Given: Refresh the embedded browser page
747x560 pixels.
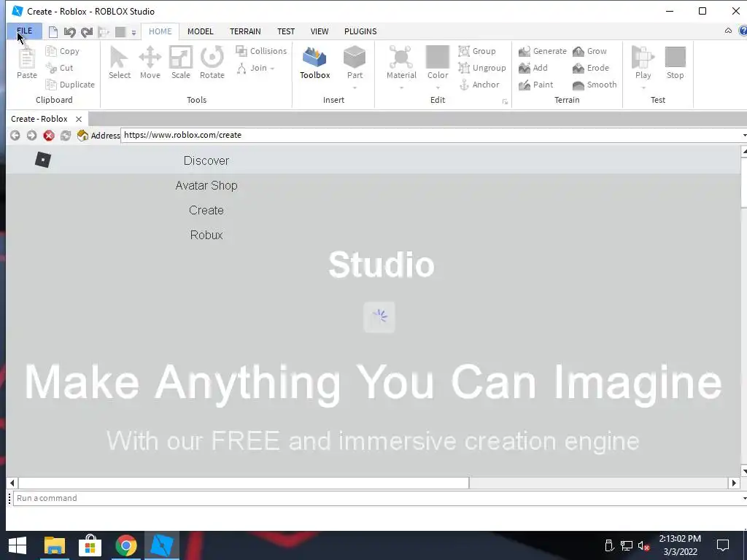Looking at the screenshot, I should 65,136.
